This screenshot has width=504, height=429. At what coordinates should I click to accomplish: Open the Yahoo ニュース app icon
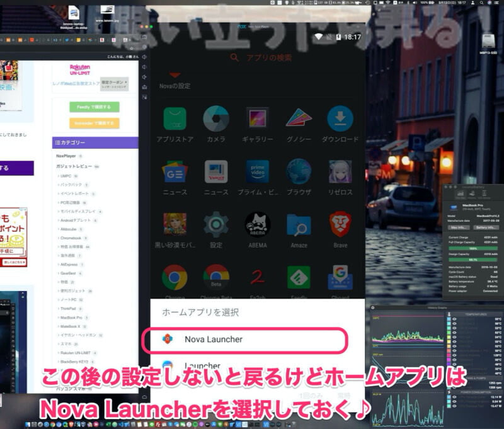point(216,172)
